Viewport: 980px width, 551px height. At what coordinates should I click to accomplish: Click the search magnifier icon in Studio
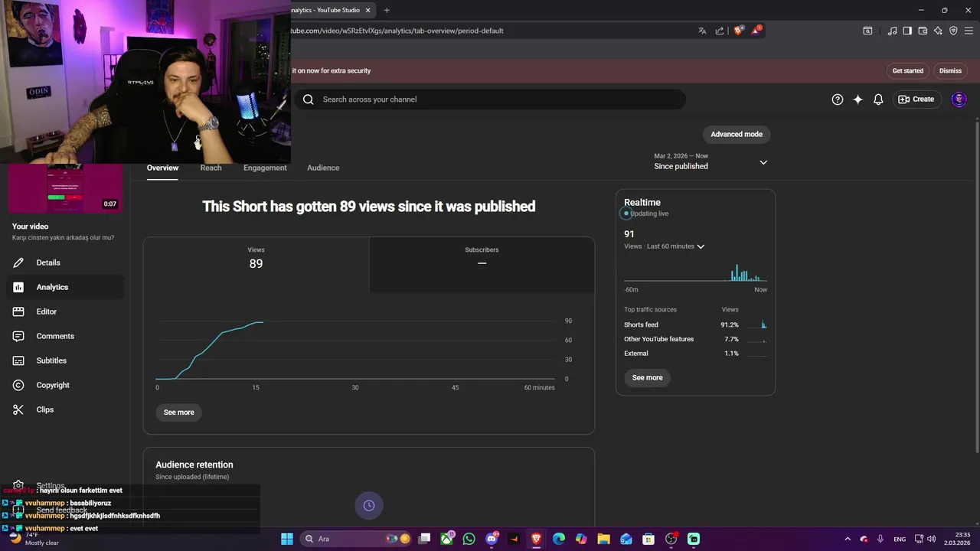(x=309, y=99)
